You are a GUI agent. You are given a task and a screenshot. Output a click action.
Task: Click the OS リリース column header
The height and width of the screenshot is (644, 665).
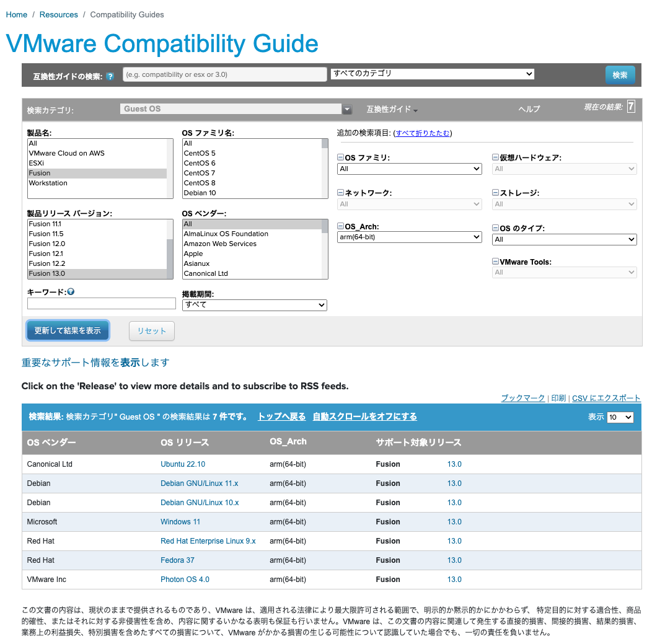[185, 443]
